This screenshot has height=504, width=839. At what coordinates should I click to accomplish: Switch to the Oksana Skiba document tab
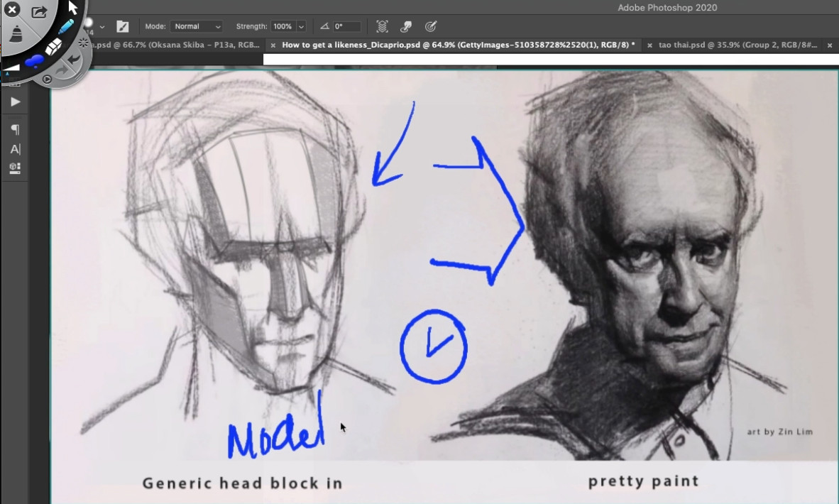coord(177,45)
